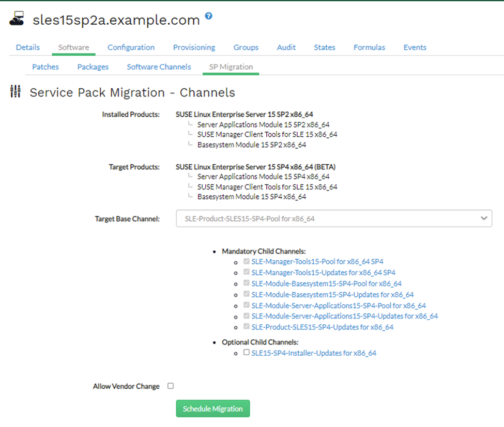Open the Formulas tab
Image resolution: width=504 pixels, height=427 pixels.
tap(369, 47)
